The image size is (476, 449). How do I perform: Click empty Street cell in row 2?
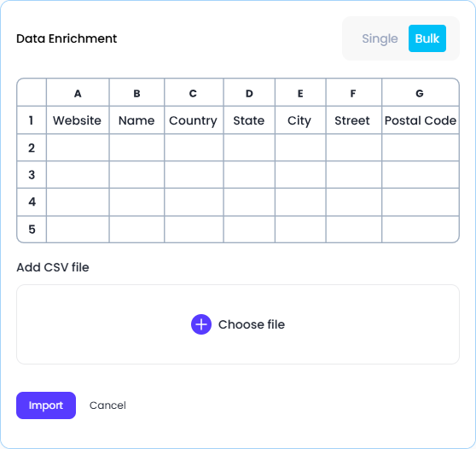pyautogui.click(x=354, y=148)
